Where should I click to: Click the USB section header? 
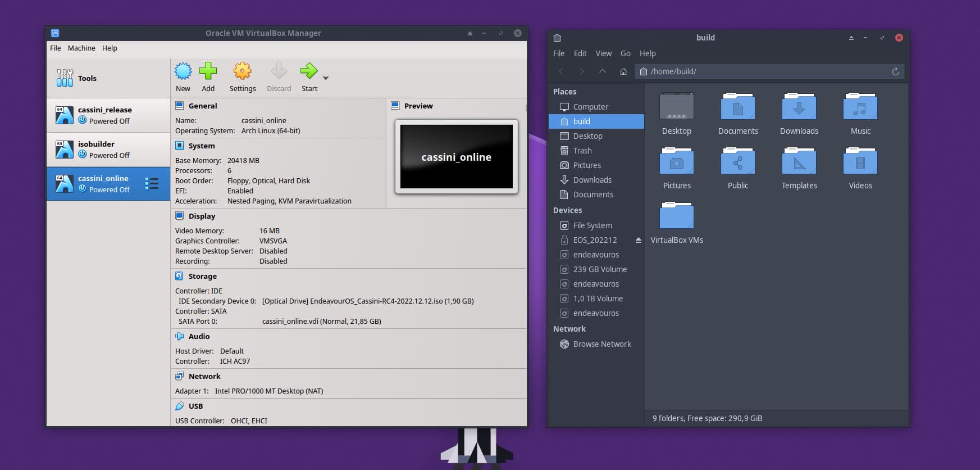(x=195, y=406)
